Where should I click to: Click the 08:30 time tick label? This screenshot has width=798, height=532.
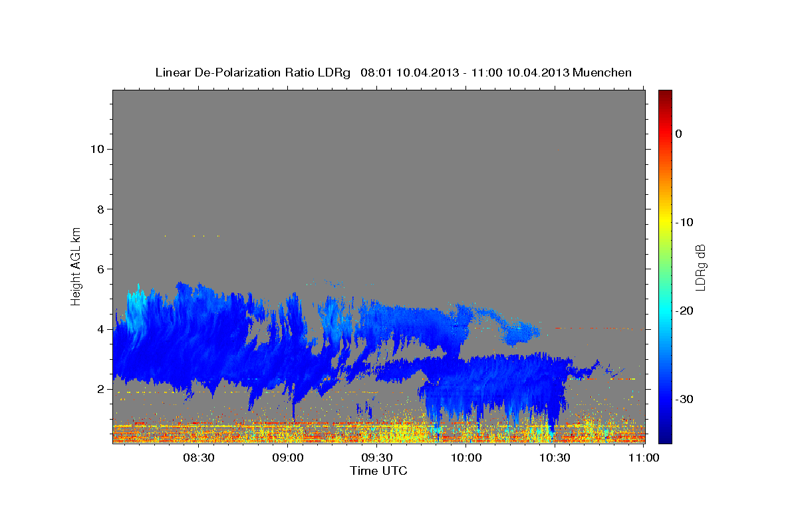click(x=198, y=458)
